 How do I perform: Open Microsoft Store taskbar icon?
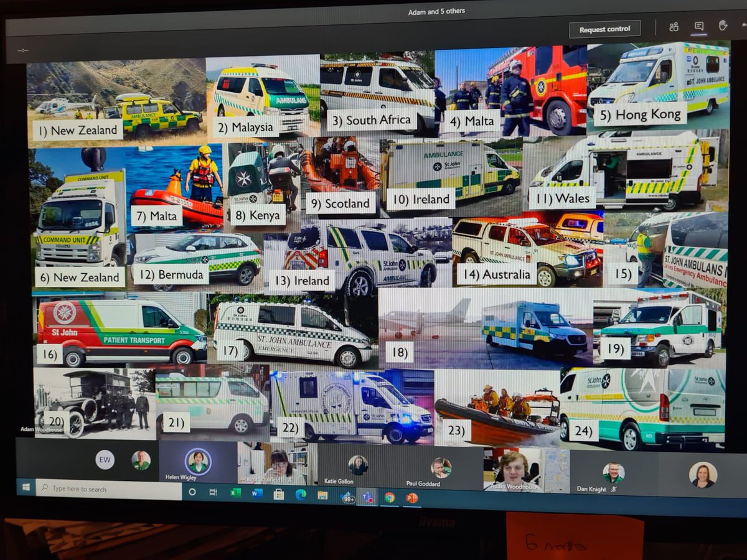click(x=278, y=494)
